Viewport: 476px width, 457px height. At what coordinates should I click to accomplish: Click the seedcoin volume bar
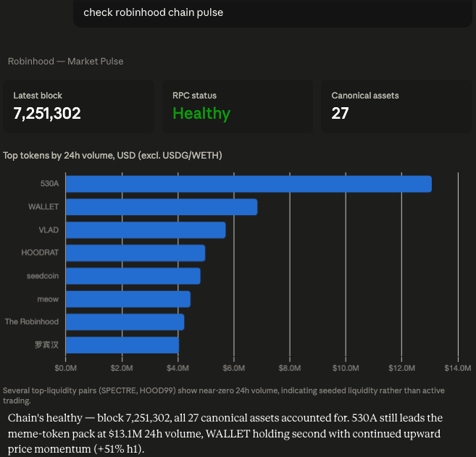133,276
